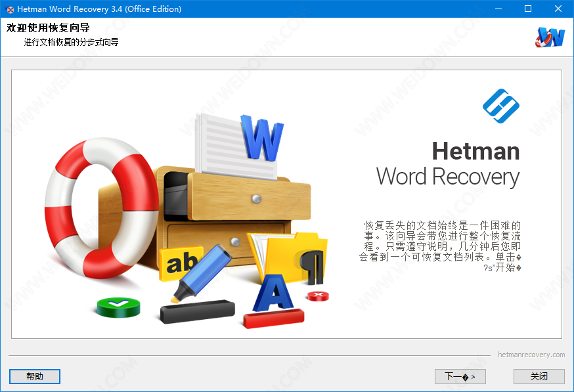This screenshot has height=392, width=574.
Task: Click the Word Recovery lifebuoy logo in header
Action: (x=550, y=37)
